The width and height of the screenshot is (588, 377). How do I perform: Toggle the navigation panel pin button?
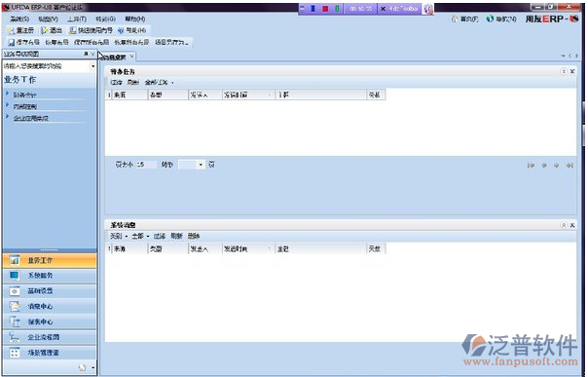pos(86,54)
